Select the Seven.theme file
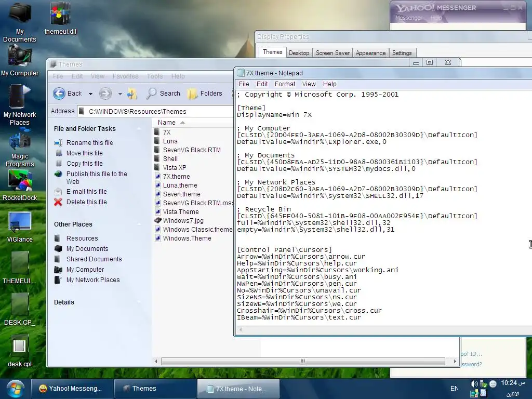This screenshot has width=532, height=399. [x=181, y=194]
